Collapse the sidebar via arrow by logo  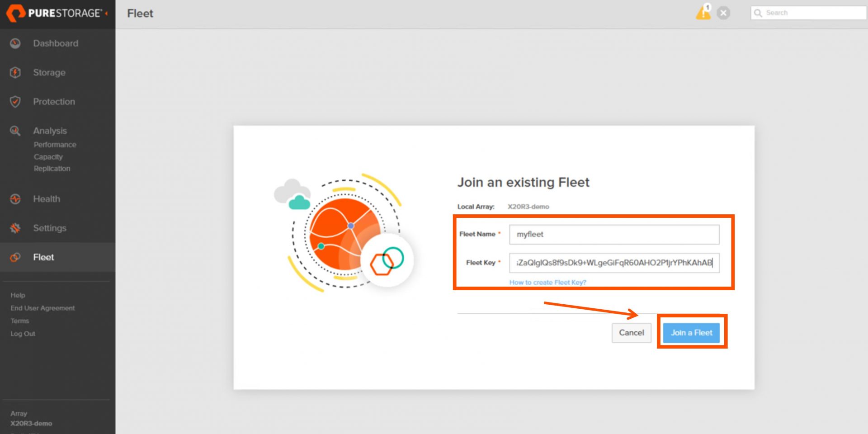107,14
